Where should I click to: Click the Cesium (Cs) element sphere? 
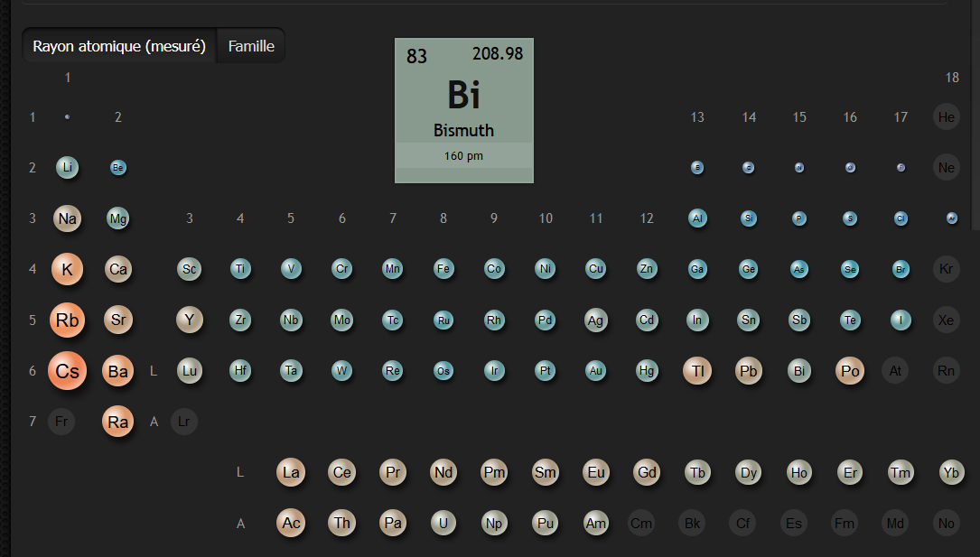coord(68,371)
